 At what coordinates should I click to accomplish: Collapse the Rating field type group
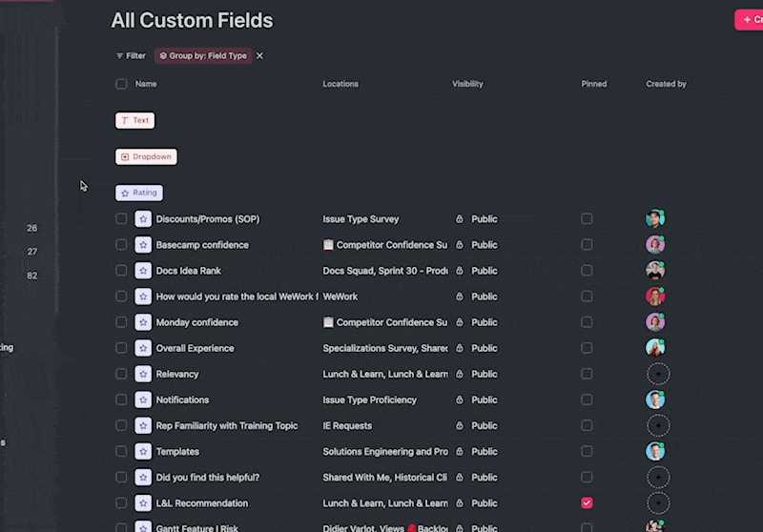pos(139,193)
